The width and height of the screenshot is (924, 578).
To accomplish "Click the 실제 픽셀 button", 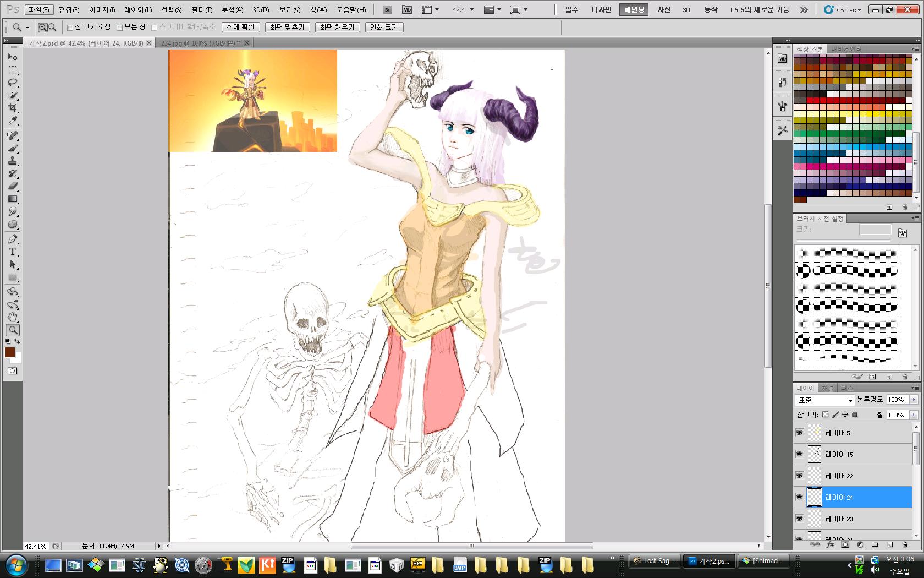I will click(x=241, y=27).
